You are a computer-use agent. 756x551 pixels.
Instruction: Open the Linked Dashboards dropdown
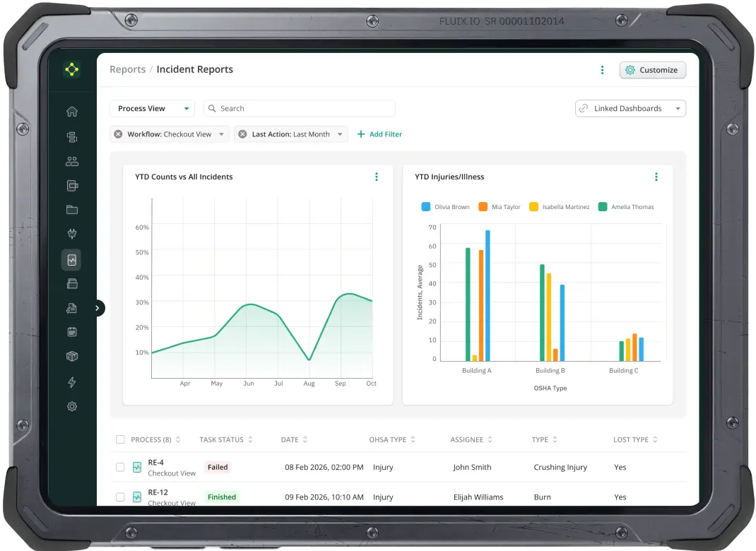pyautogui.click(x=630, y=109)
